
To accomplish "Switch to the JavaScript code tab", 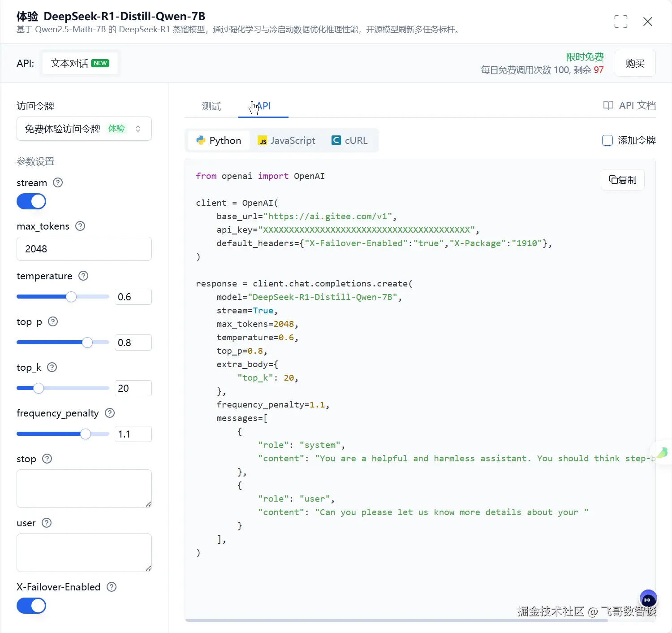I will [x=287, y=140].
